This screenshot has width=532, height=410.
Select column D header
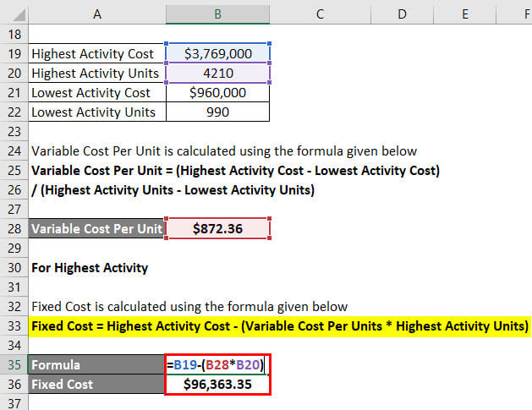[402, 14]
